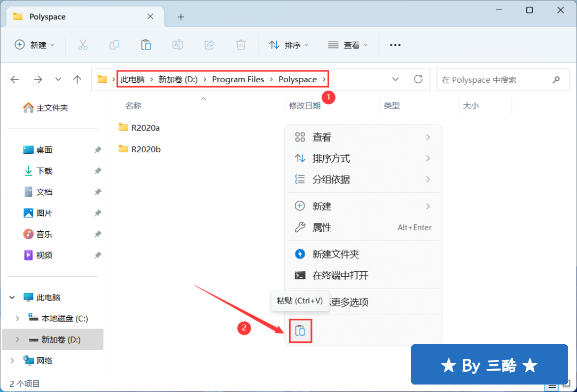Screen dimensions: 577x392
Task: Open recent locations dropdown chevron
Action: 58,80
